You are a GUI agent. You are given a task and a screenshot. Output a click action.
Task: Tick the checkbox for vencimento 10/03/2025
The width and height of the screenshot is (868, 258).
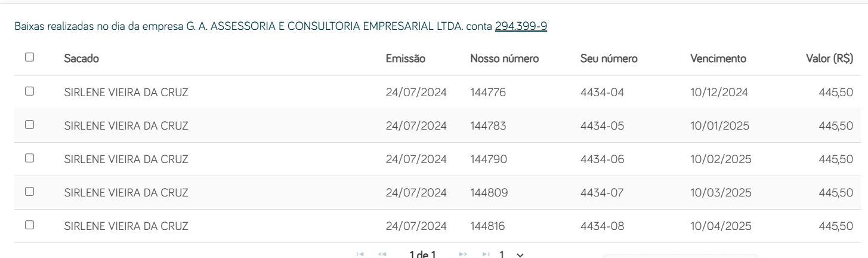point(29,192)
